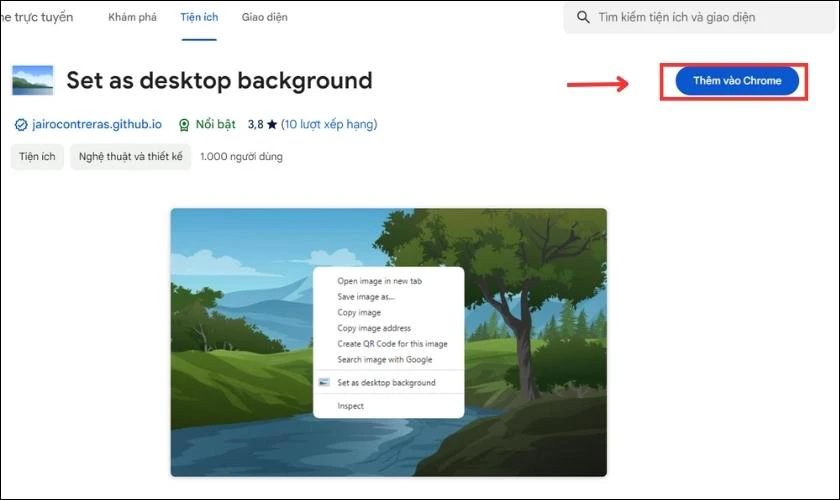
Task: Click the extension's landscape logo icon
Action: (33, 80)
